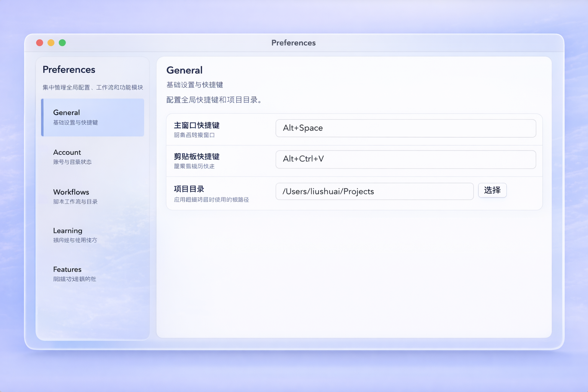Viewport: 588px width, 392px height.
Task: Click the Preferences window title bar text
Action: click(293, 43)
